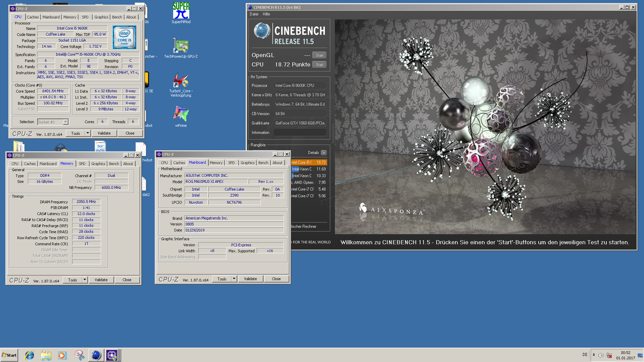
Task: Open the wPrime desktop icon
Action: tap(181, 116)
